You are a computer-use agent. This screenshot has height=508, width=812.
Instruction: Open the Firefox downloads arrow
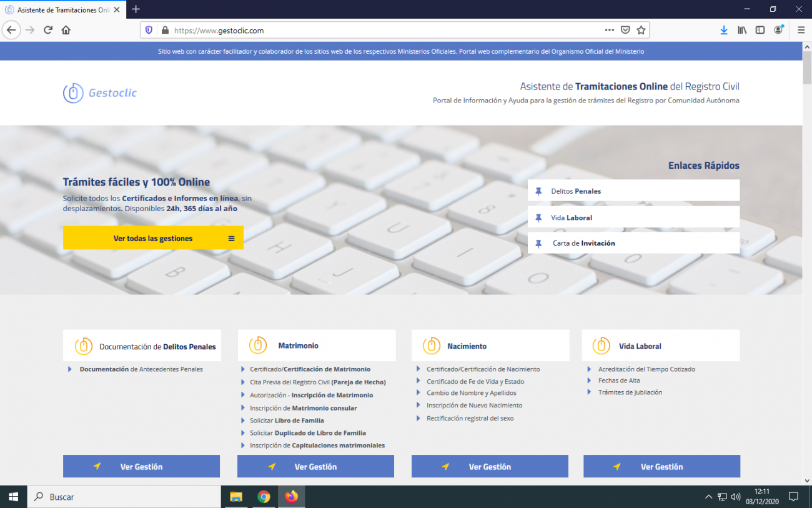coord(724,30)
